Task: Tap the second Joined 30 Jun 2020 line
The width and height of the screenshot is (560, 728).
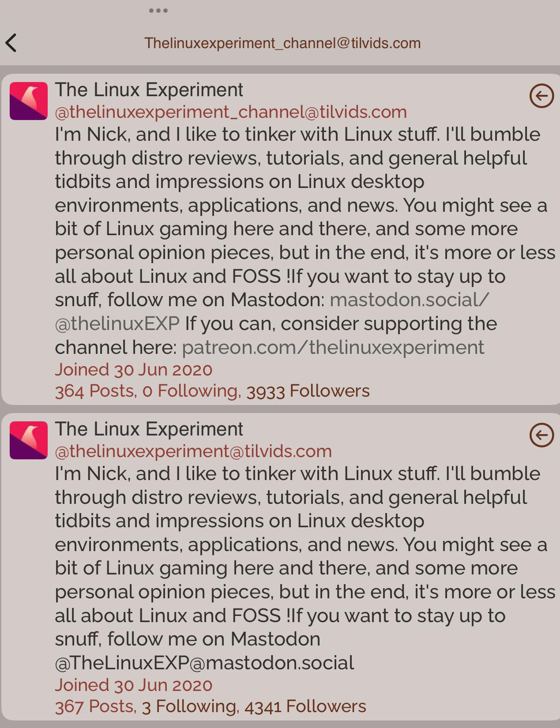Action: 134,685
